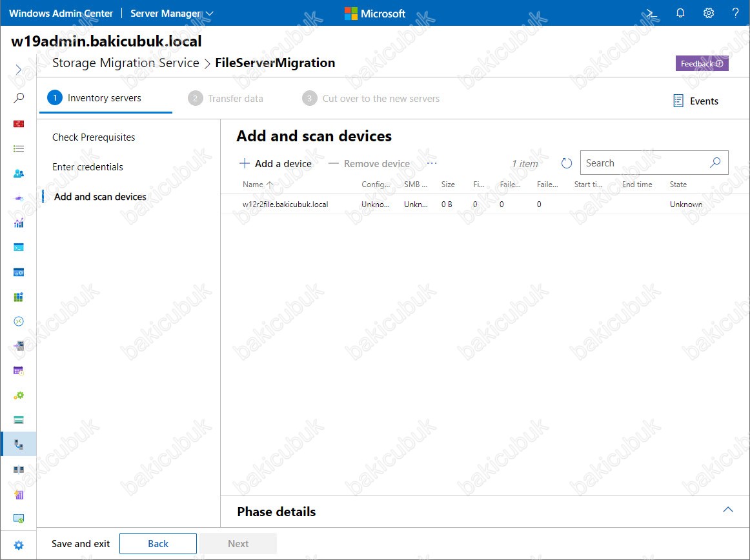Open the tool search magnifier in sidebar
Viewport: 750px width, 560px height.
tap(18, 98)
